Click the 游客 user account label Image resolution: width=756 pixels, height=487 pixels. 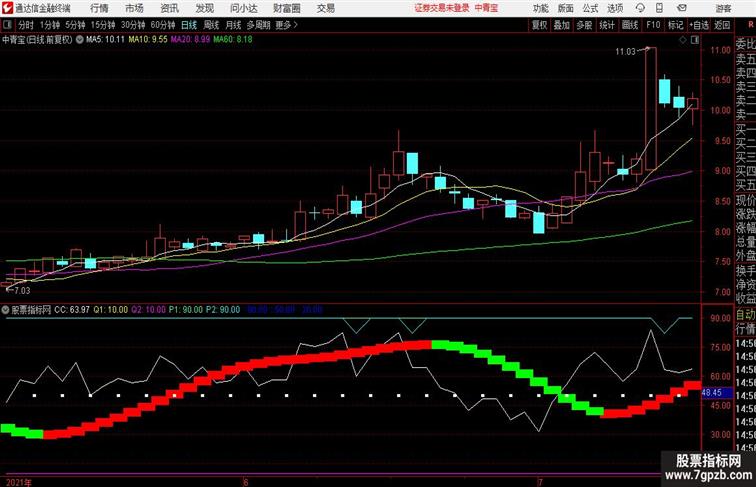pyautogui.click(x=723, y=8)
